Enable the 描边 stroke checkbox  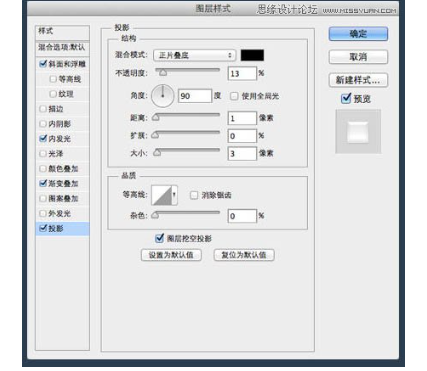[x=43, y=109]
